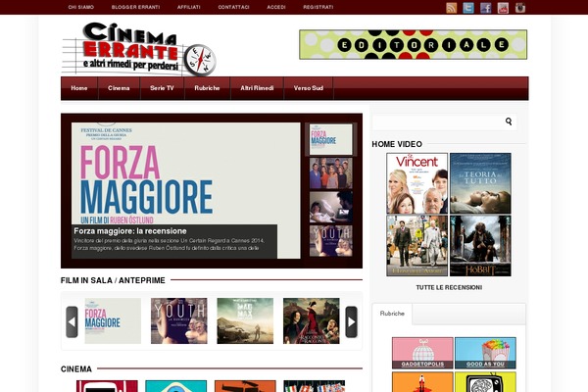Open the Contattaci link
The width and height of the screenshot is (588, 392).
point(233,7)
